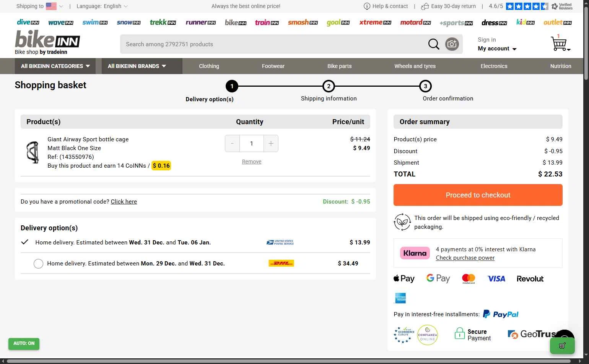Remove the bottle cage from basket
Viewport: 589px width, 364px height.
252,162
